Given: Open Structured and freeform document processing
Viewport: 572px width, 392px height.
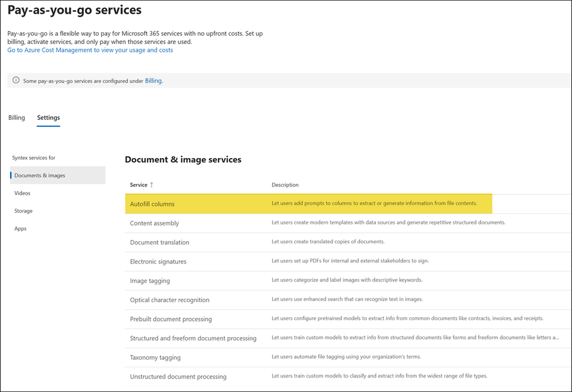Looking at the screenshot, I should tap(193, 338).
